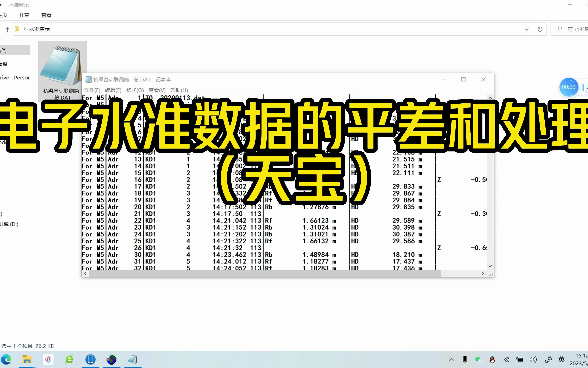588x368 pixels.
Task: Click the value 30.398 m in Notepad
Action: pos(407,227)
